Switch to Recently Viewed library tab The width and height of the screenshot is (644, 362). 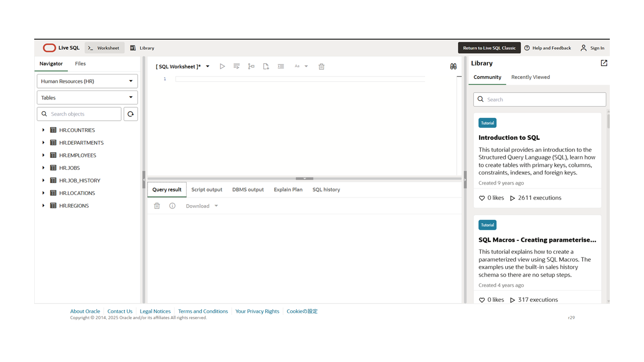[531, 77]
